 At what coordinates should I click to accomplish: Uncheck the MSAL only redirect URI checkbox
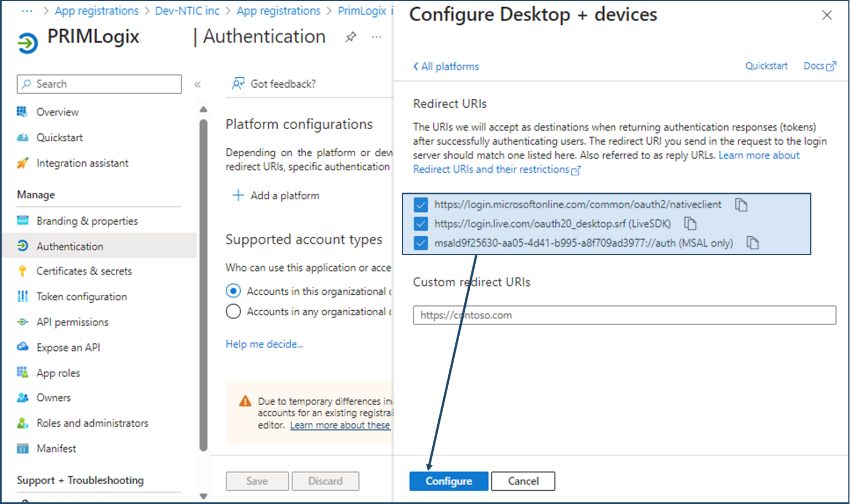pos(421,243)
